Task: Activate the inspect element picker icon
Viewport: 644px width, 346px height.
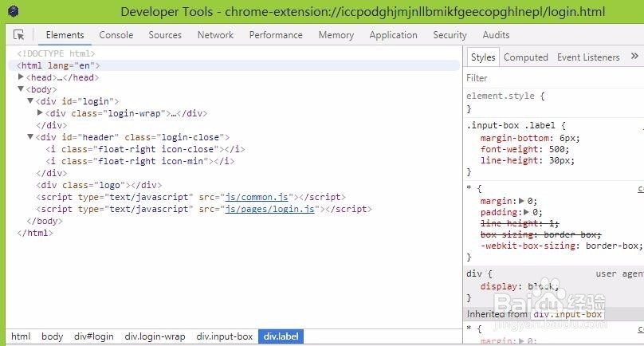Action: point(18,35)
